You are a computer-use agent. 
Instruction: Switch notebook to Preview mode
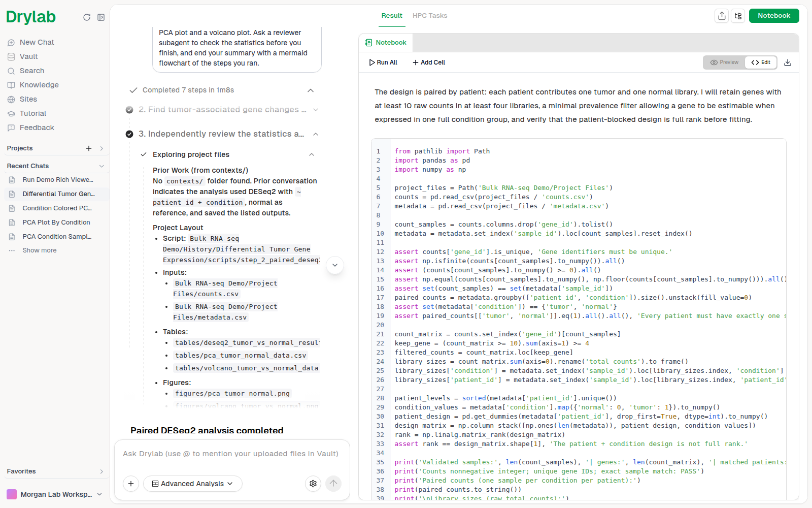tap(724, 62)
